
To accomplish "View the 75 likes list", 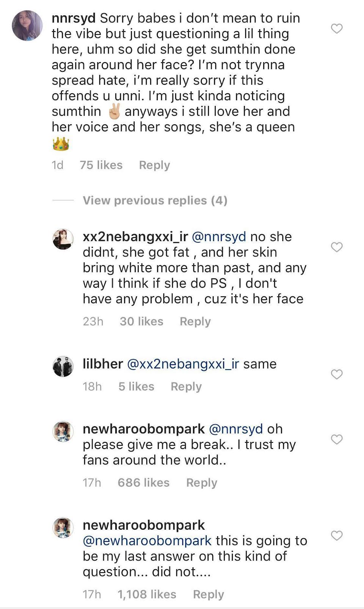I will pos(101,165).
